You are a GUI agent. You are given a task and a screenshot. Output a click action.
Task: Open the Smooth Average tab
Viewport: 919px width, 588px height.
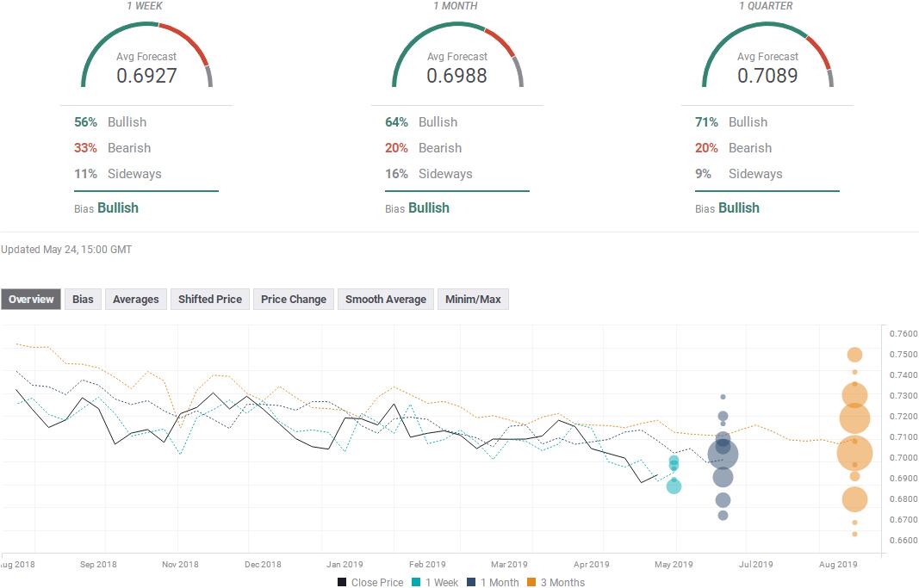point(385,300)
